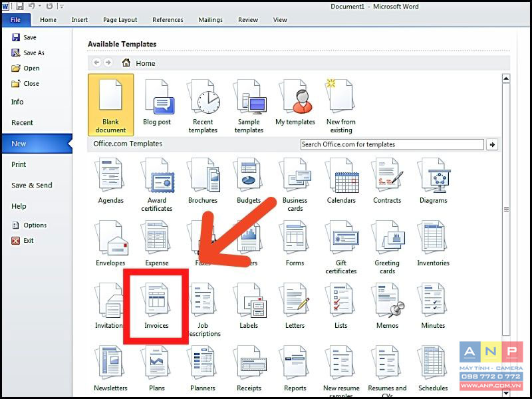Open the Planners template category
Image resolution: width=532 pixels, height=399 pixels.
point(203,369)
